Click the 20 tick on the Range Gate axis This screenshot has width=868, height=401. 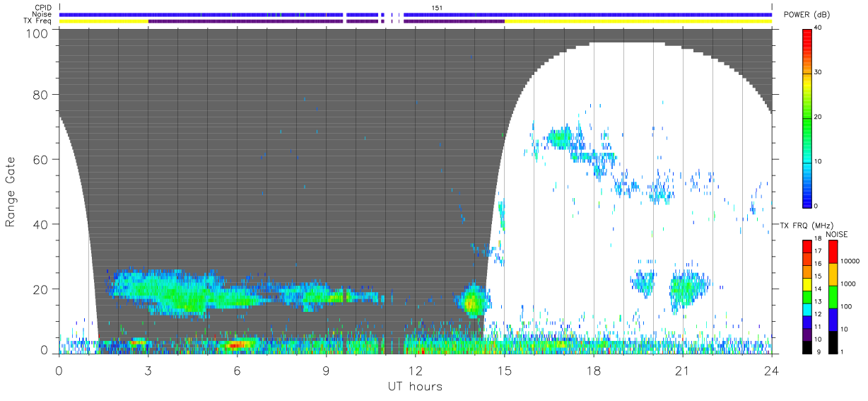(40, 289)
